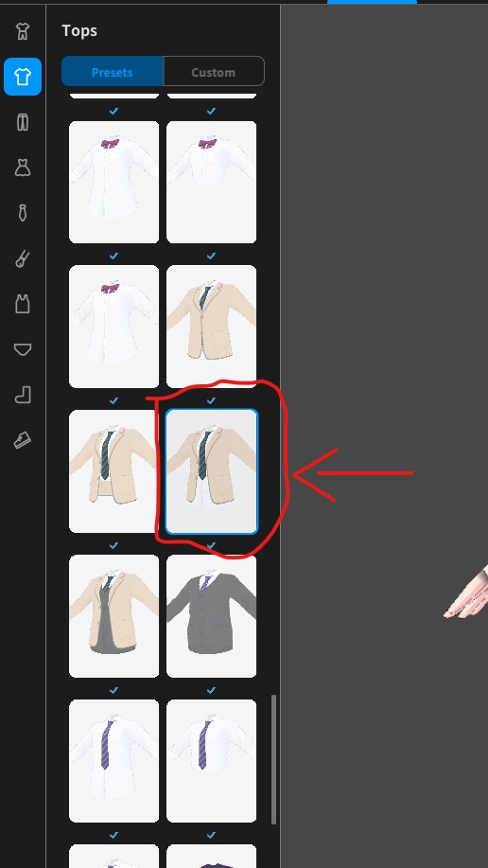Screen dimensions: 488x868
Task: Switch to the Custom tab
Action: [214, 71]
